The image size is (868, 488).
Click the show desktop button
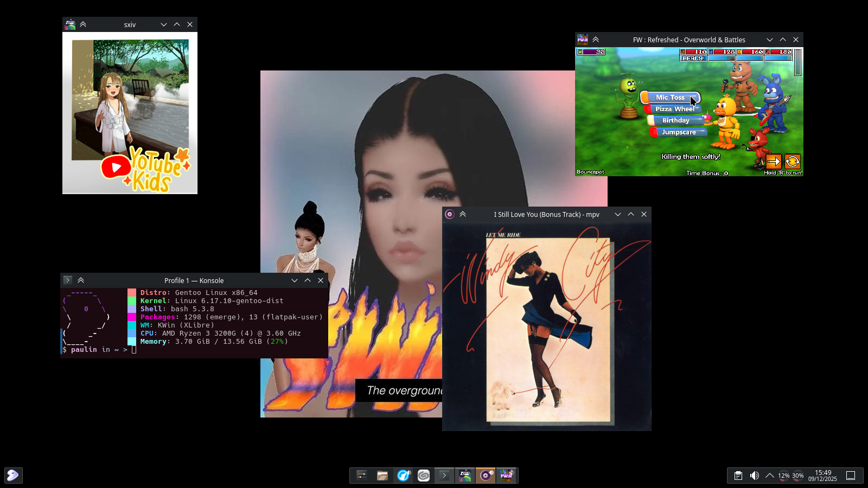[x=851, y=476]
